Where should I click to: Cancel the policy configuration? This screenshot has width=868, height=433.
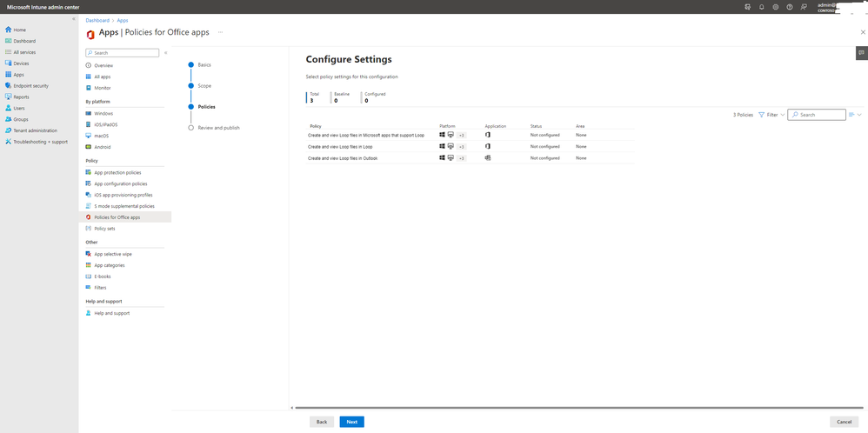pos(845,422)
